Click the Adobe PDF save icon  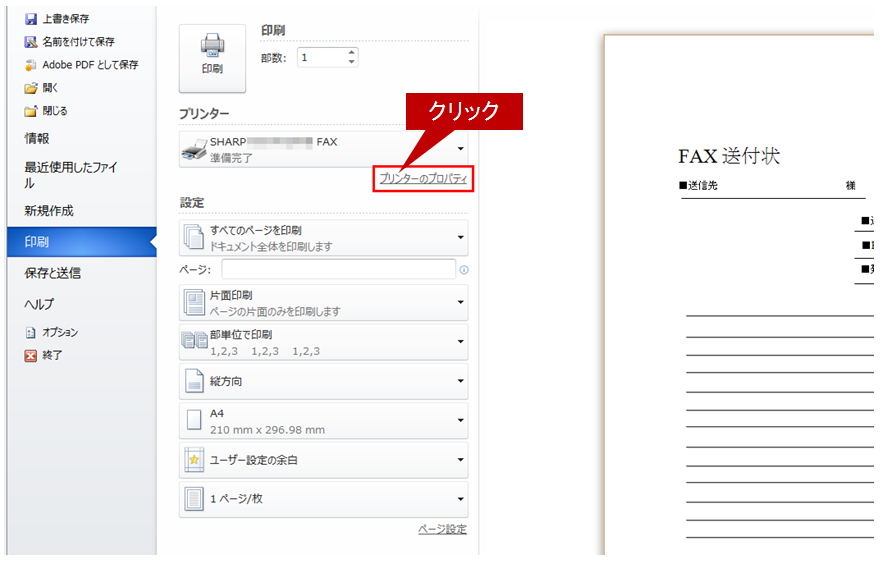[x=31, y=65]
